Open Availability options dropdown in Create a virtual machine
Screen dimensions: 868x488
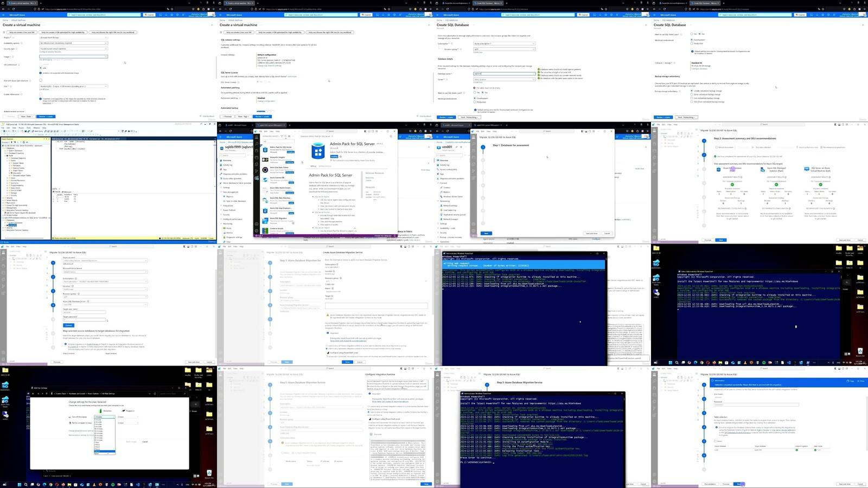pyautogui.click(x=73, y=43)
